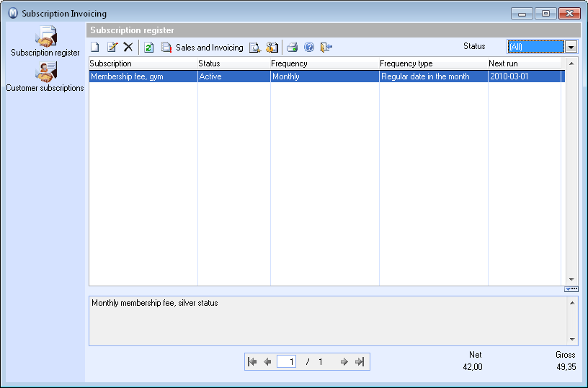Click the small options arrow below the list

(571, 289)
